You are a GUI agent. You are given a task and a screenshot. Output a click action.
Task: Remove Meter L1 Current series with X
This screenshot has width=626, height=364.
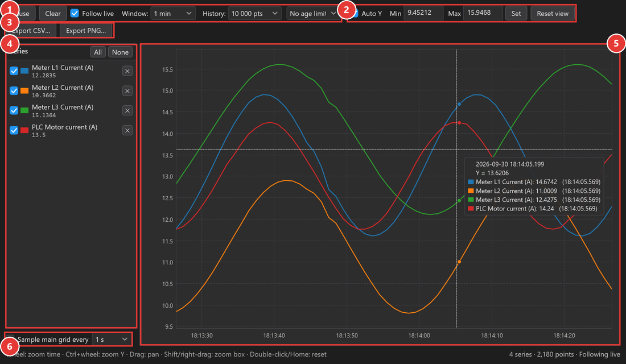127,71
